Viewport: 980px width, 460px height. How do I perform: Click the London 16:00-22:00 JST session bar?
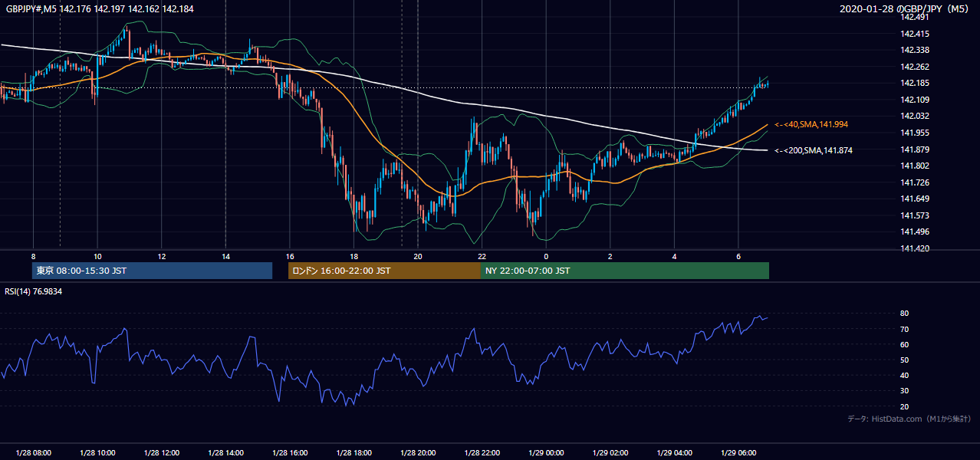point(384,271)
